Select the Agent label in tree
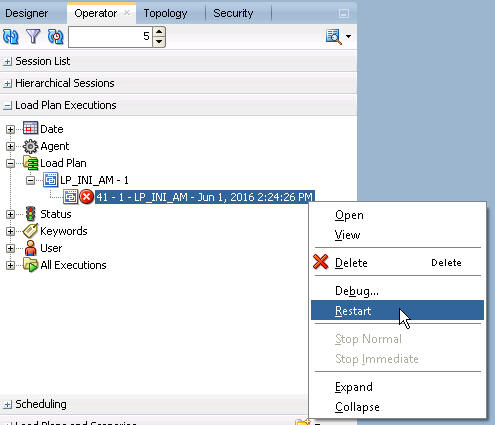Screen dimensions: 495x425 (55, 146)
